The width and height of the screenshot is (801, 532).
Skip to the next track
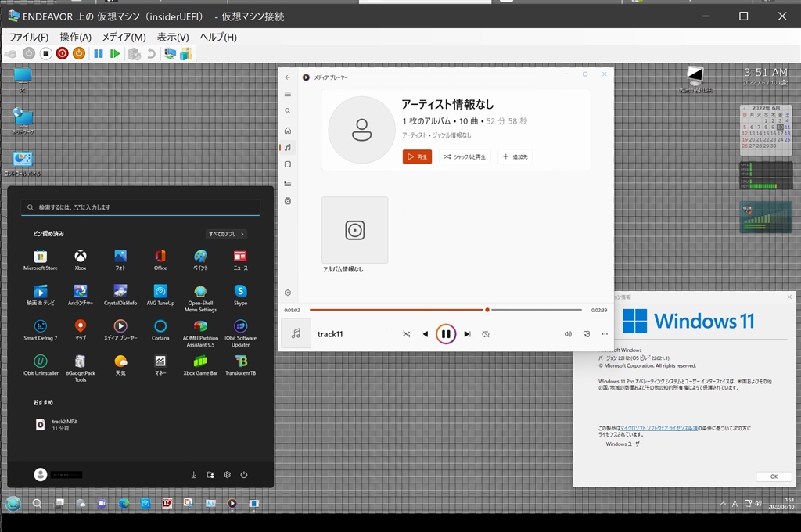pos(467,334)
